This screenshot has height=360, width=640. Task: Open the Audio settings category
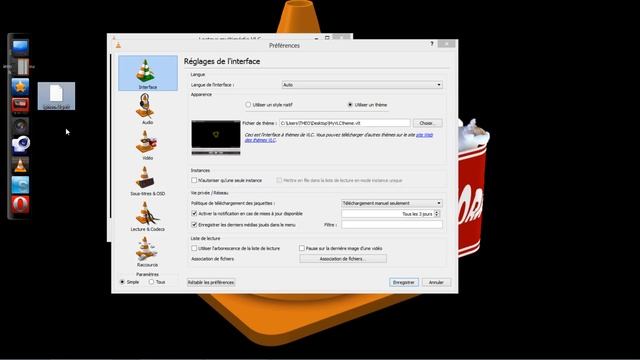tap(148, 109)
